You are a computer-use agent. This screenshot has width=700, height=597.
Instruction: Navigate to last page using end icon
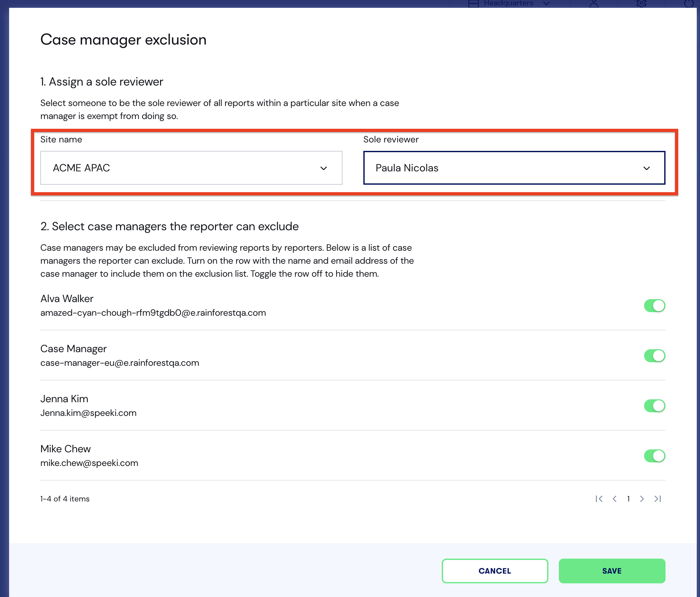click(659, 498)
